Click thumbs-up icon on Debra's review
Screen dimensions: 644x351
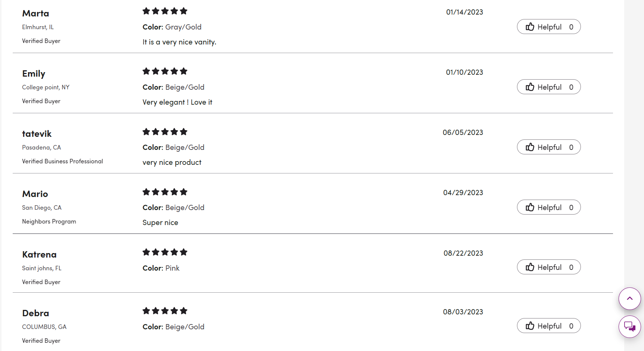530,326
